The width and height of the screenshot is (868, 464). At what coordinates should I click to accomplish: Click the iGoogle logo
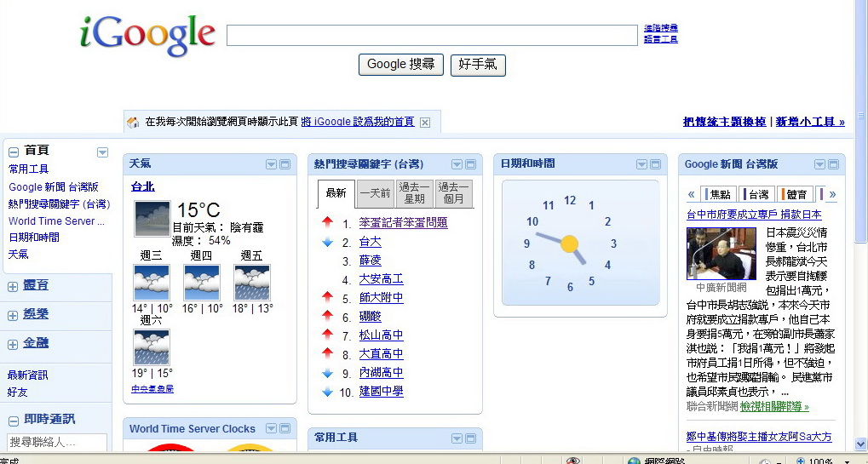(147, 36)
